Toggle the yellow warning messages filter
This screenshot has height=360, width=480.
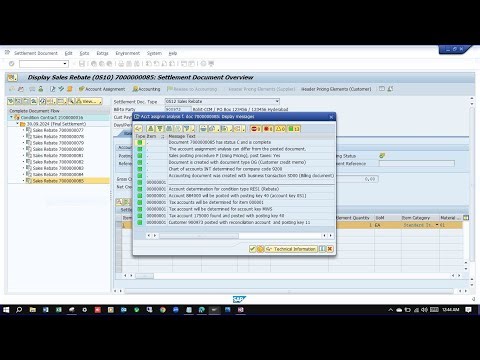(280, 128)
